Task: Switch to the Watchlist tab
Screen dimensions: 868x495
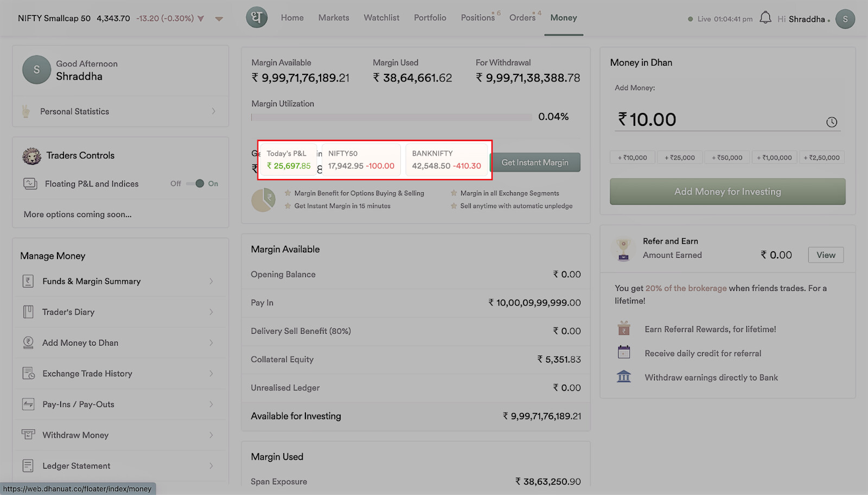Action: [x=381, y=18]
